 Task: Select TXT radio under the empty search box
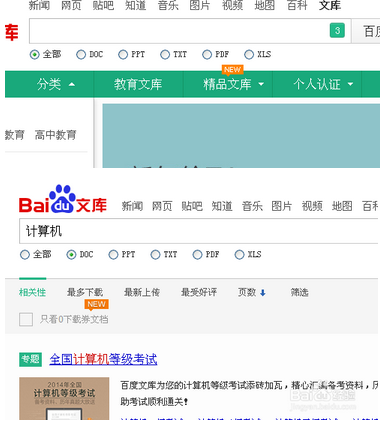point(165,54)
